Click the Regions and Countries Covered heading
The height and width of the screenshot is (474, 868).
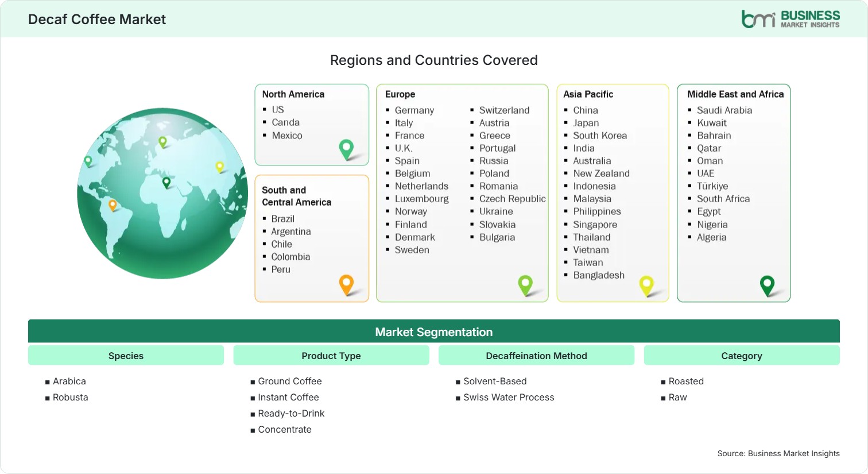coord(434,60)
